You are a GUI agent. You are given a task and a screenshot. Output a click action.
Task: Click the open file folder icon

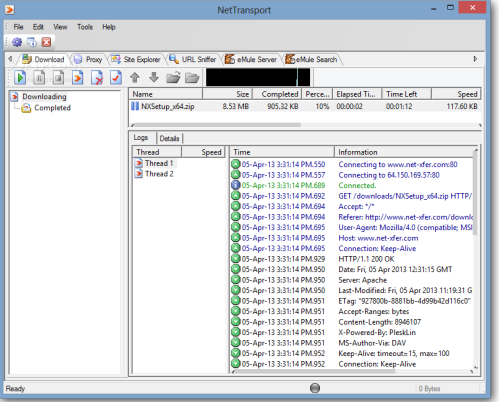tap(173, 78)
